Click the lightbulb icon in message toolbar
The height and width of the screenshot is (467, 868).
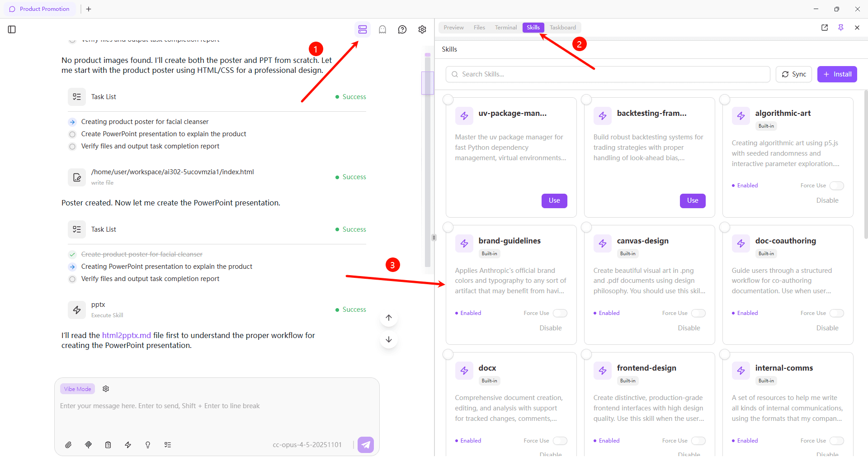pyautogui.click(x=148, y=445)
